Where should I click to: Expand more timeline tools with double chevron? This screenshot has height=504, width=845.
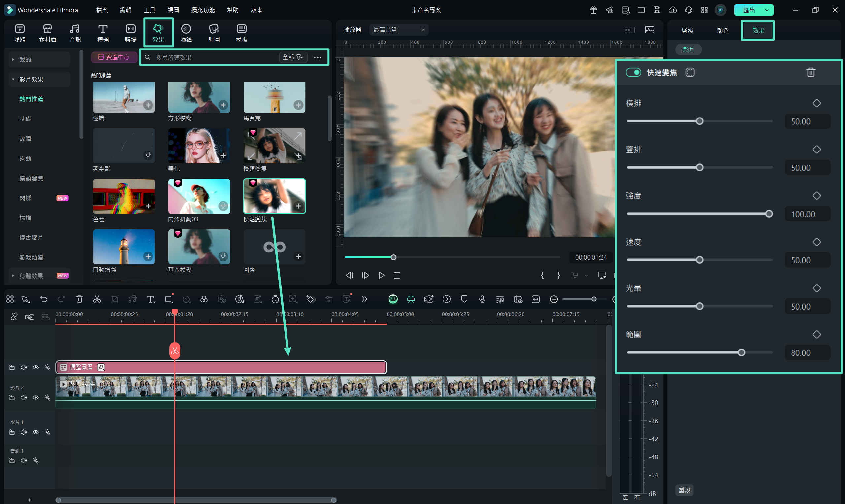pos(364,299)
